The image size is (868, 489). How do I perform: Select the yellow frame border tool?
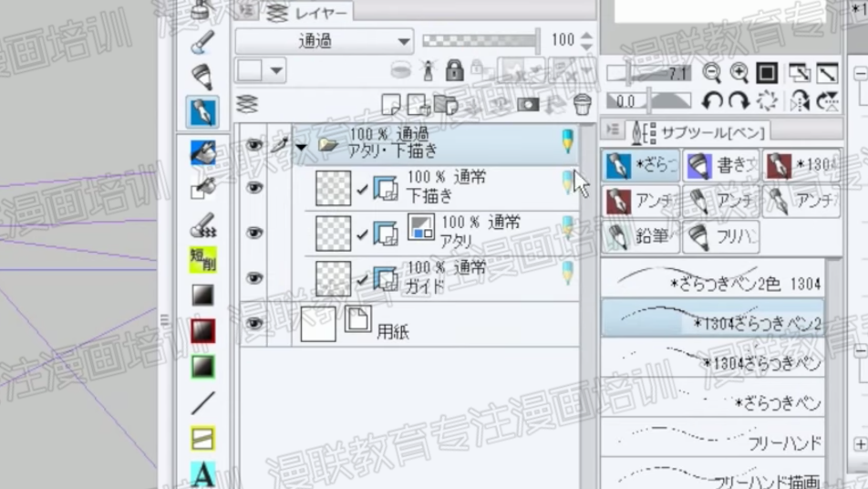(x=202, y=439)
